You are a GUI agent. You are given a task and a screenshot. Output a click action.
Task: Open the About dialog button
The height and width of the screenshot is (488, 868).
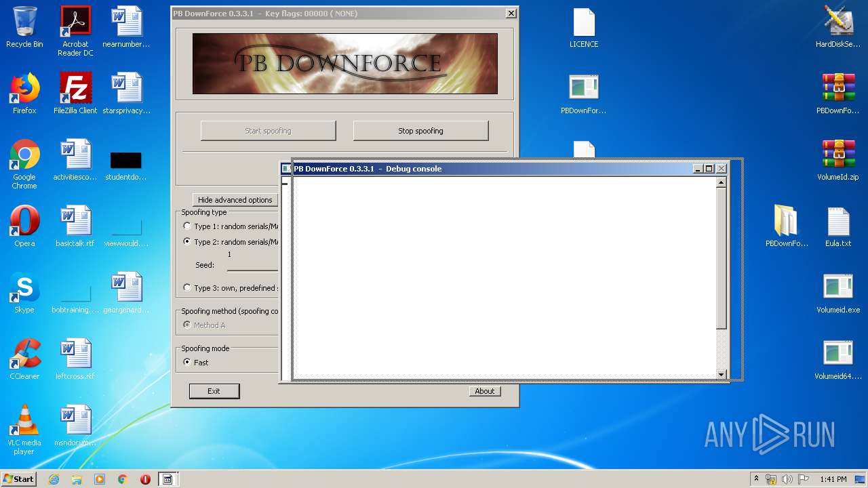pyautogui.click(x=484, y=391)
